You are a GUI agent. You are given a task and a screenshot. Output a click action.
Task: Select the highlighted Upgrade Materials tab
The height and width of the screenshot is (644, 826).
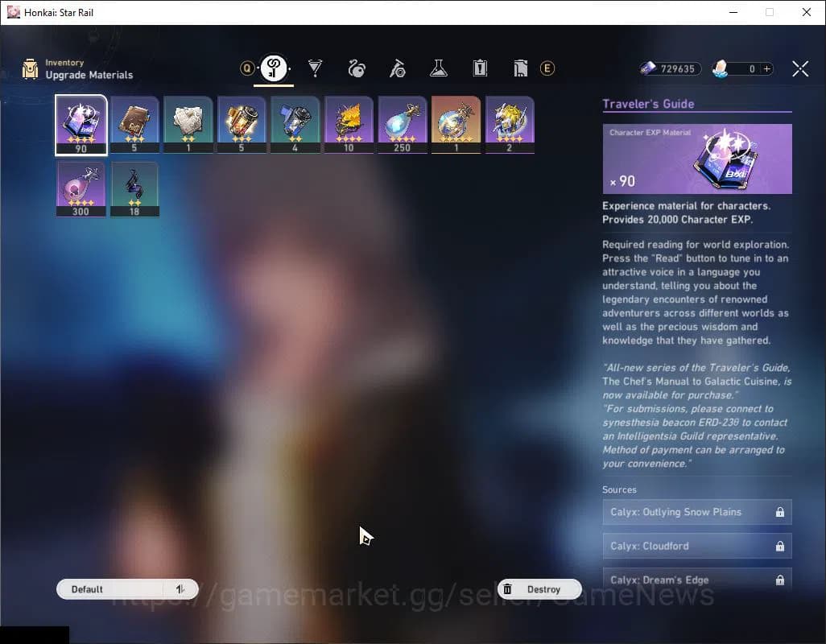(x=273, y=67)
